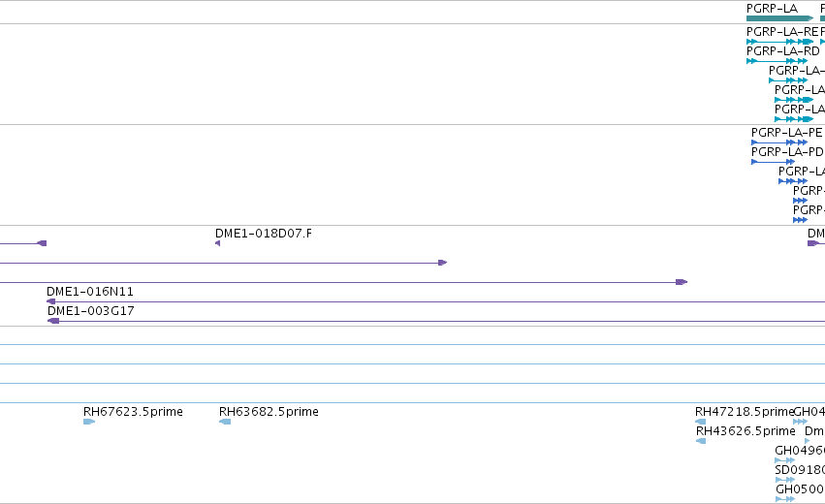Open the PGRP-LA-PD protein label
The image size is (825, 504).
[787, 152]
